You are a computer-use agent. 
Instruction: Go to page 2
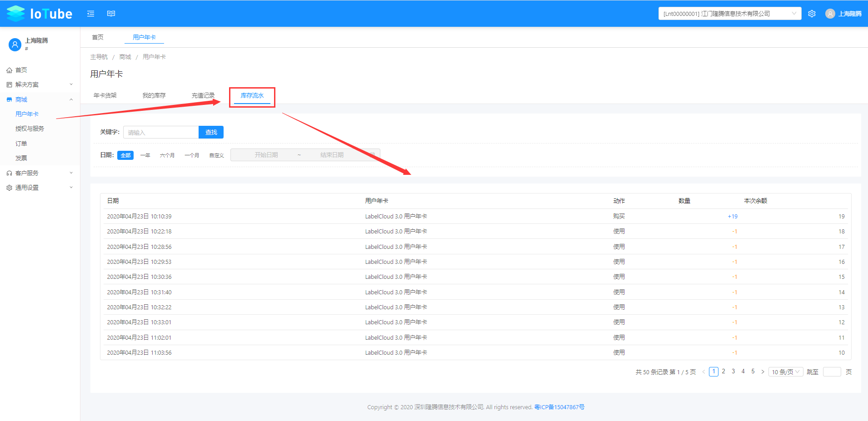[x=723, y=371]
